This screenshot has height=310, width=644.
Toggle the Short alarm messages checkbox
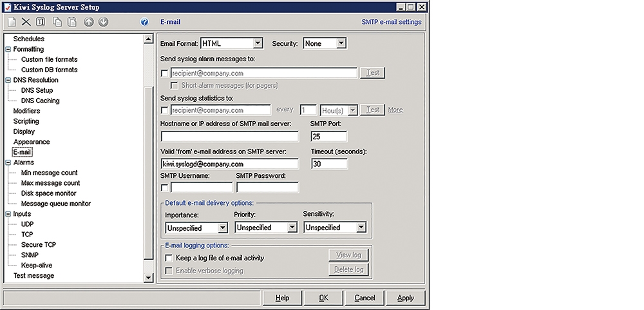coord(174,86)
